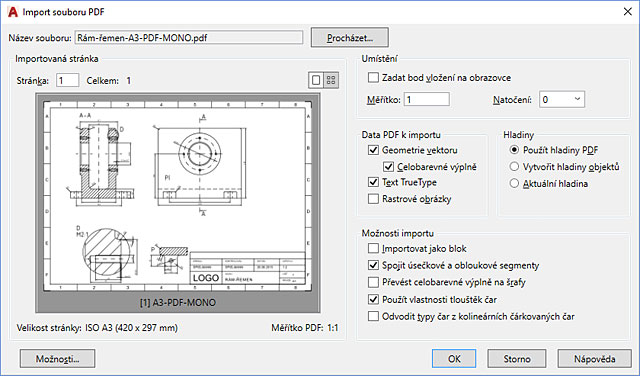Close the Import souboru PDF dialog
640x376 pixels.
coord(628,11)
